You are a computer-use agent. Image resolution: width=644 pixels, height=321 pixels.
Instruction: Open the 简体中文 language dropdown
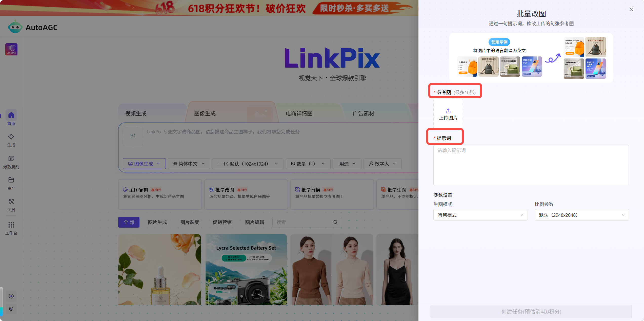click(189, 164)
